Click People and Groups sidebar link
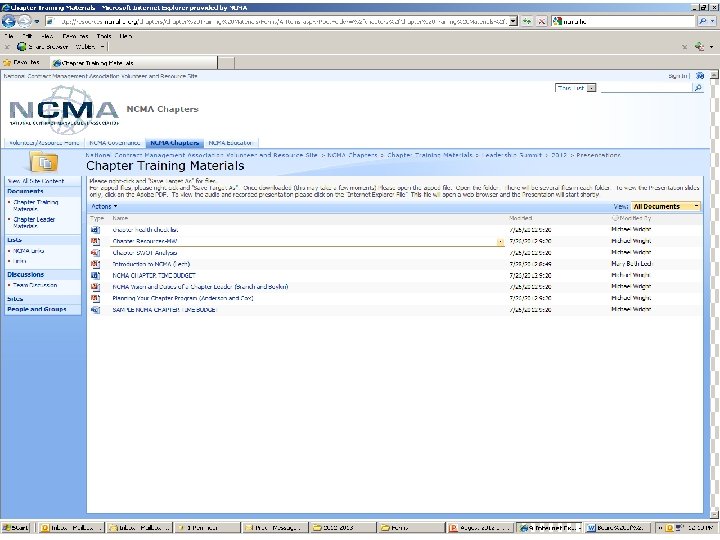The image size is (720, 540). pyautogui.click(x=37, y=309)
